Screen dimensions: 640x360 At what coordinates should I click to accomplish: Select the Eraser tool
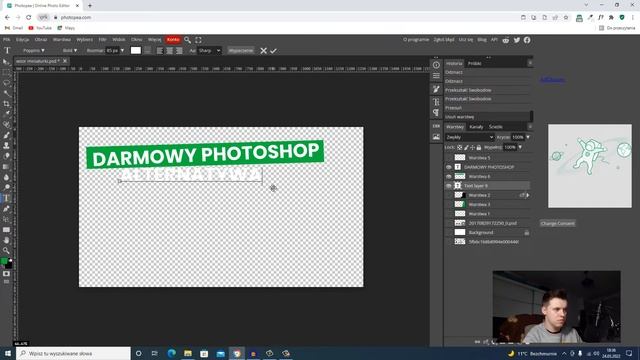(x=6, y=156)
